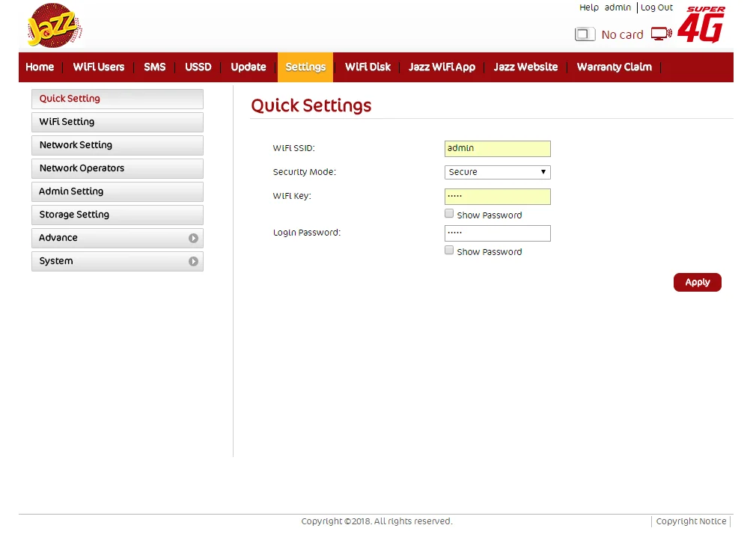Open the SMS tab
Viewport: 756px width, 537px height.
coord(155,67)
